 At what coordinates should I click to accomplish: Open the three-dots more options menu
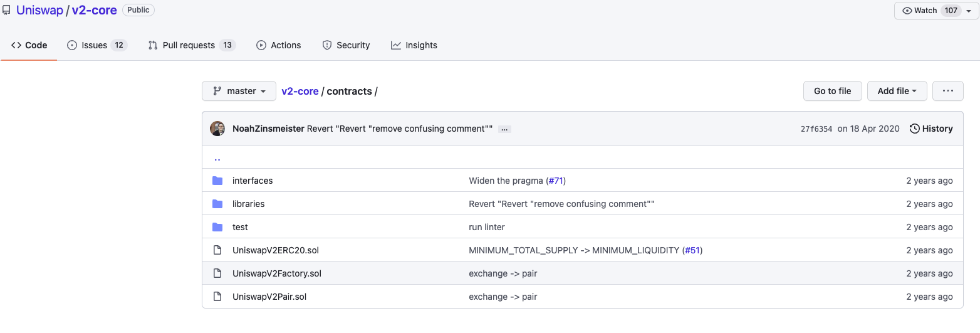948,91
